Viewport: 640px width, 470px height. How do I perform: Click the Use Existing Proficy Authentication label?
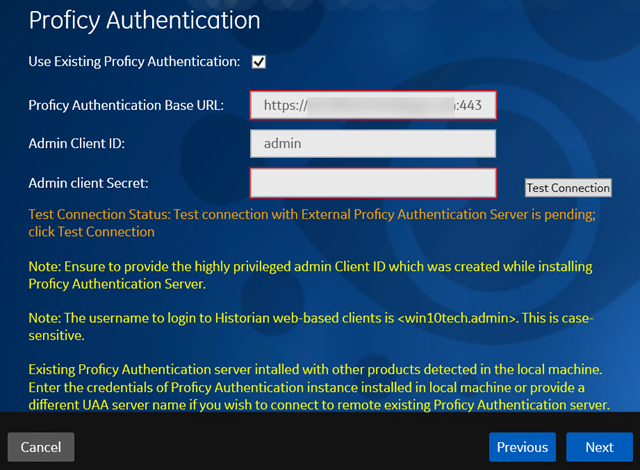tap(134, 62)
